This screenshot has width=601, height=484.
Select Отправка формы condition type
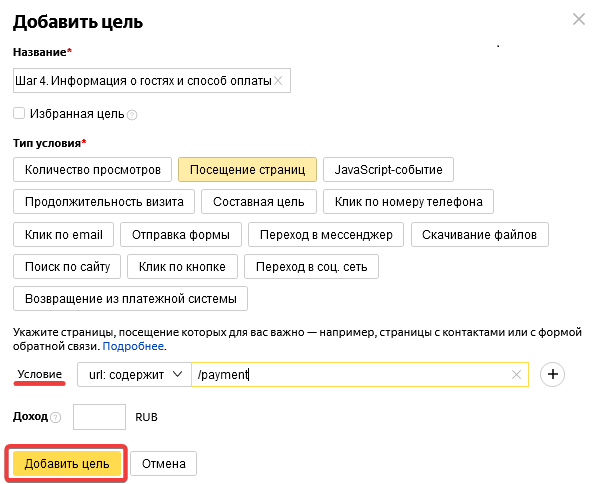pyautogui.click(x=181, y=235)
